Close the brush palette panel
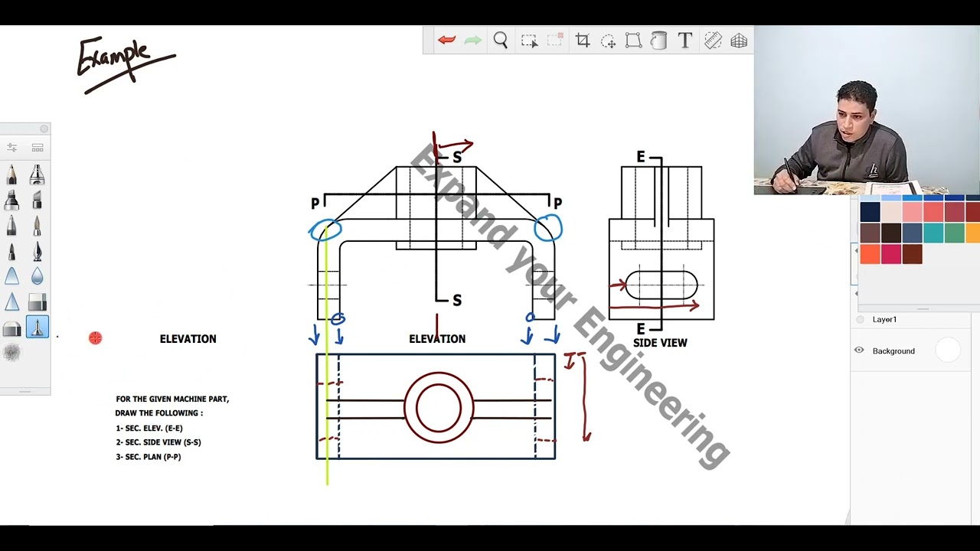This screenshot has width=980, height=551. click(44, 129)
